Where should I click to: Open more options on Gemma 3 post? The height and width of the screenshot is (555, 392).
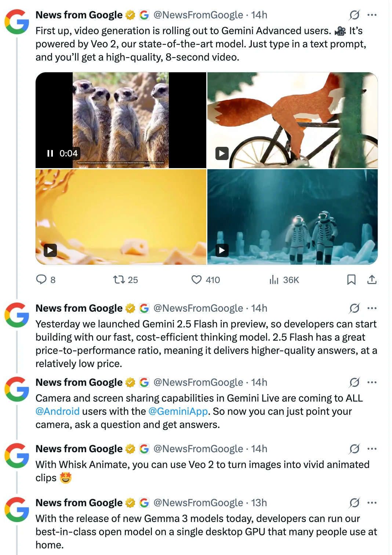(x=372, y=503)
